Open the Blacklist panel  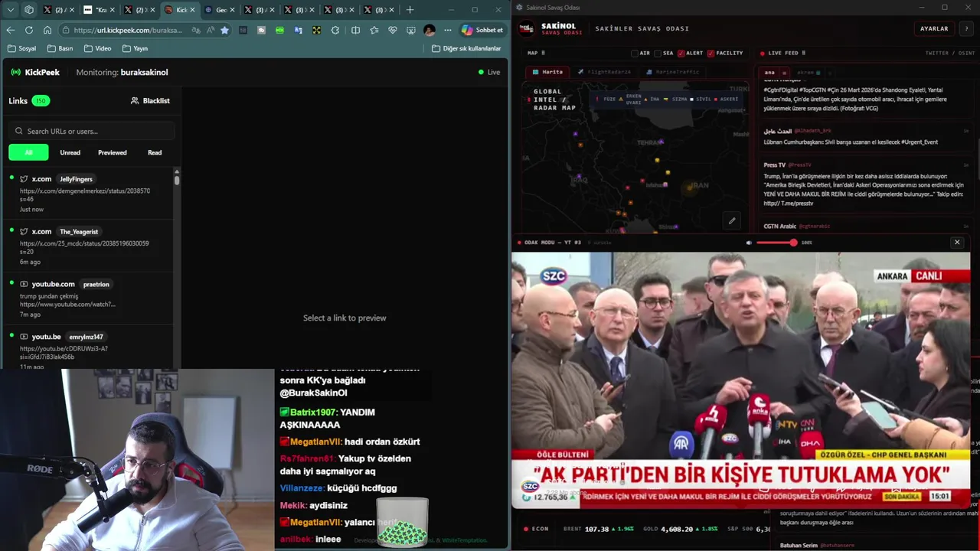pyautogui.click(x=150, y=100)
